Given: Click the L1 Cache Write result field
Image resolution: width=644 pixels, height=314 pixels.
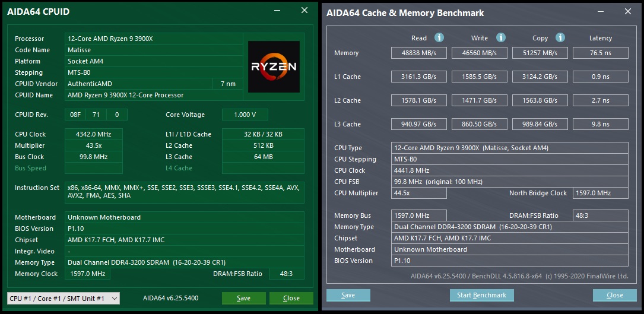Looking at the screenshot, I should point(480,77).
